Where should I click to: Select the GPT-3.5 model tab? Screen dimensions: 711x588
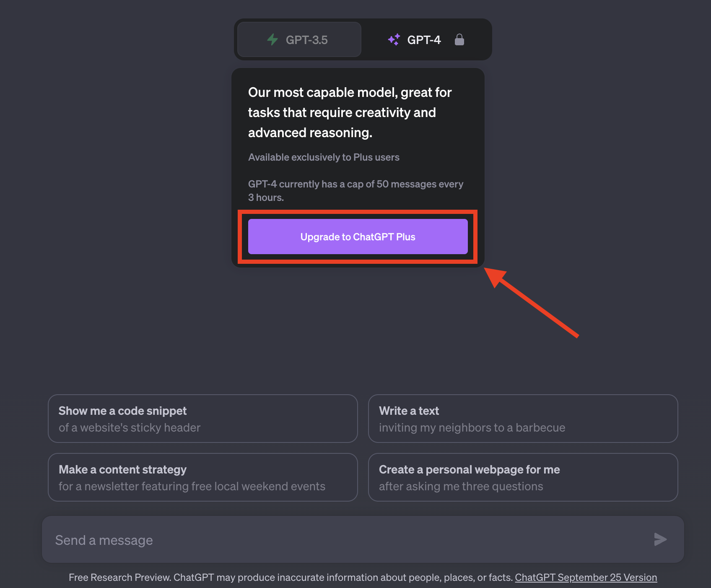click(299, 39)
